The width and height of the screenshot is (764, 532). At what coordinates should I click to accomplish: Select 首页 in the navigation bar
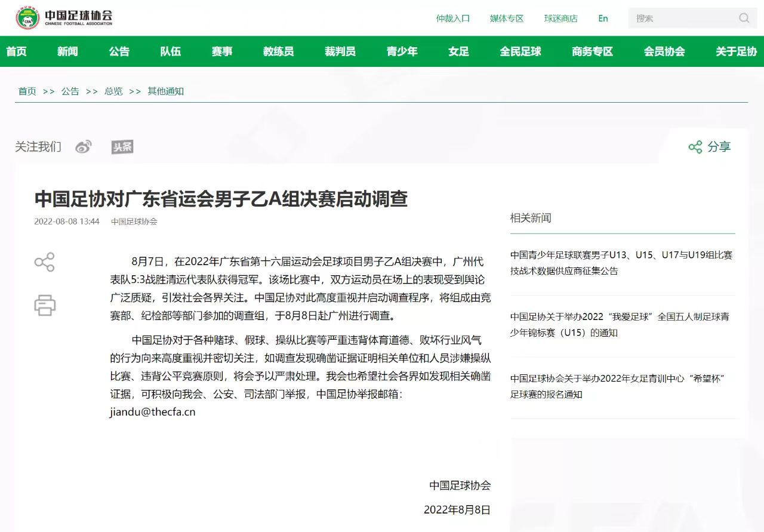16,52
